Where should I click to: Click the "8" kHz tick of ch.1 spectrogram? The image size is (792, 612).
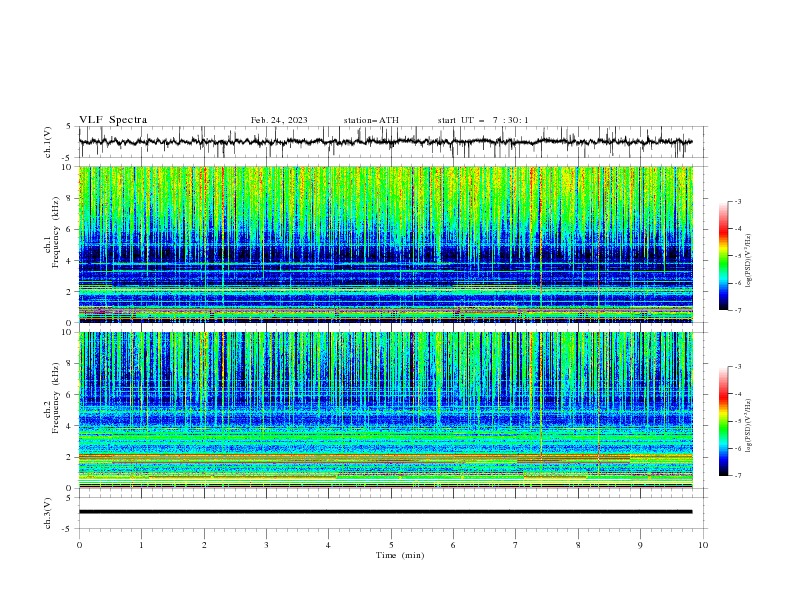[x=69, y=198]
